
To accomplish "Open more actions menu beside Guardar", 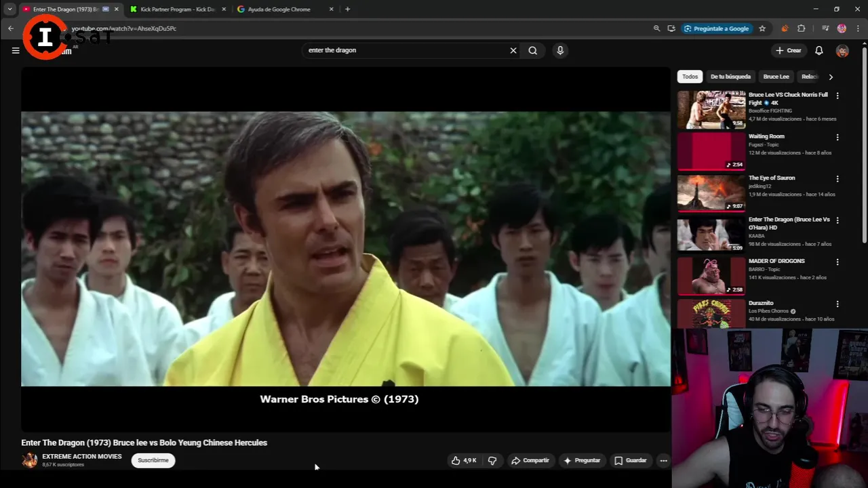I will pyautogui.click(x=664, y=460).
